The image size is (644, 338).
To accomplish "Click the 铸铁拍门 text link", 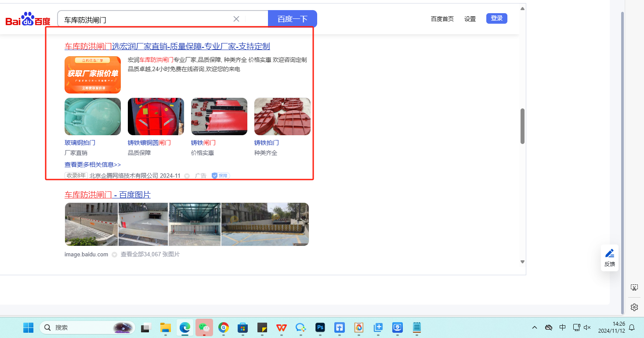I will pyautogui.click(x=267, y=143).
